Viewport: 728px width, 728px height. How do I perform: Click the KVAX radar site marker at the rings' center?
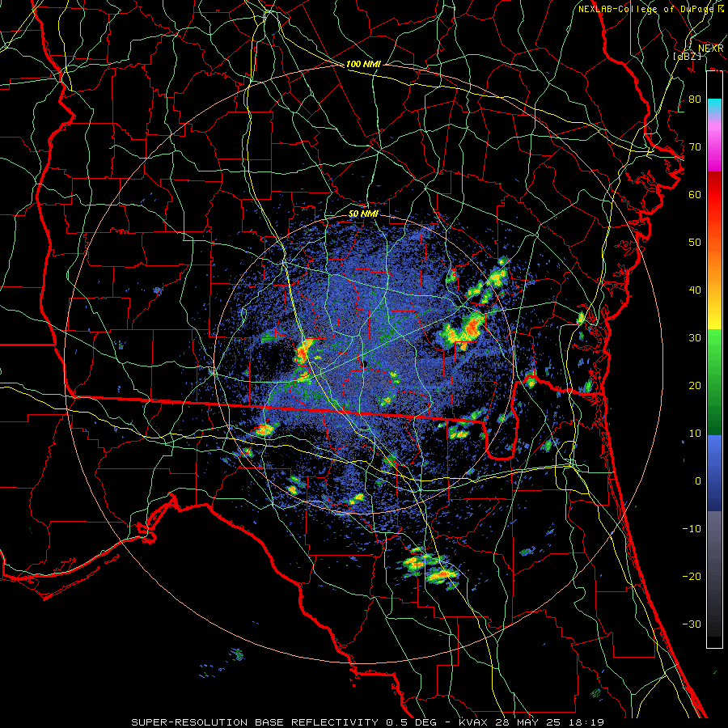(x=366, y=364)
